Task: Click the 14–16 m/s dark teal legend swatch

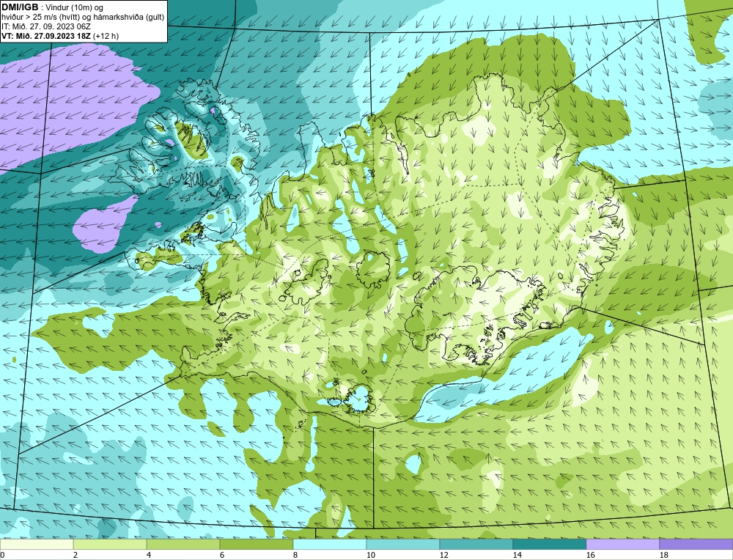Action: tap(549, 544)
